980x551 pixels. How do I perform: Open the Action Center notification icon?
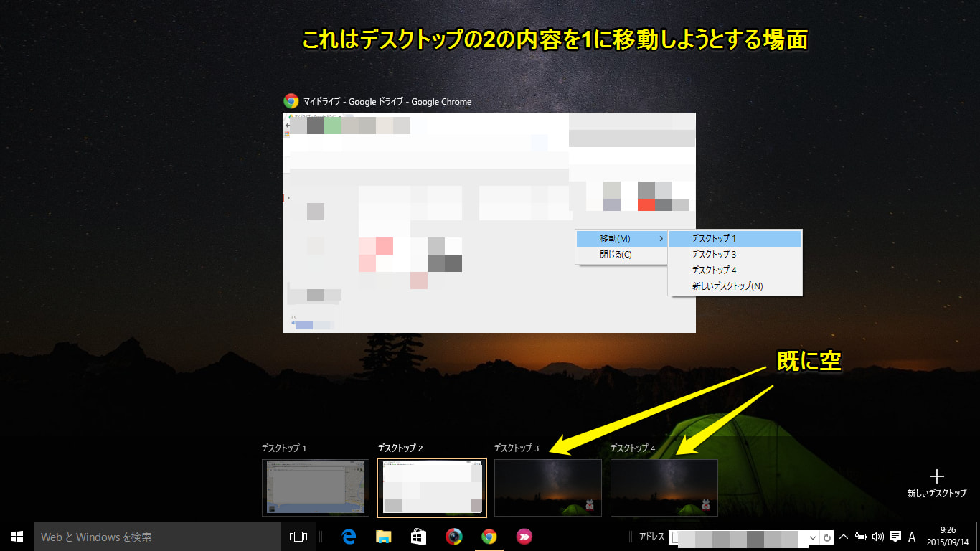click(x=895, y=537)
